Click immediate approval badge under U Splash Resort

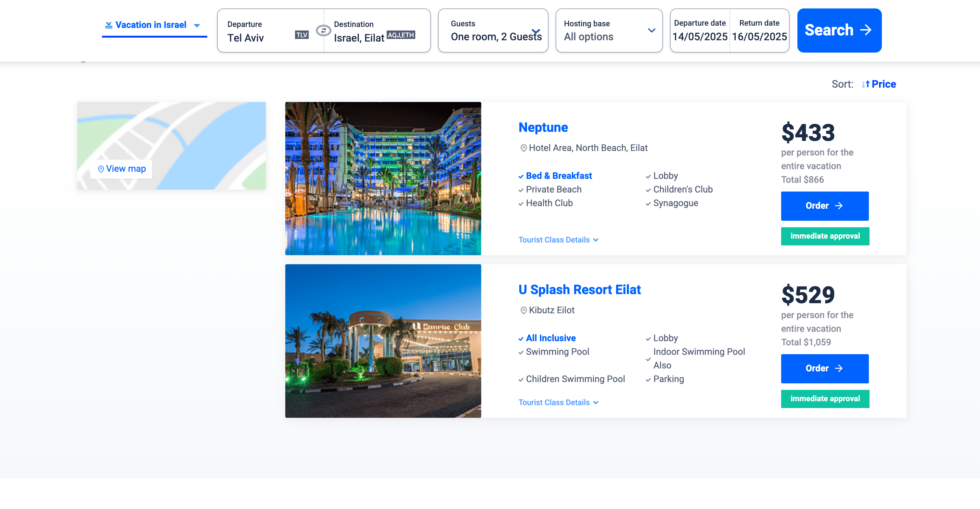coord(825,399)
